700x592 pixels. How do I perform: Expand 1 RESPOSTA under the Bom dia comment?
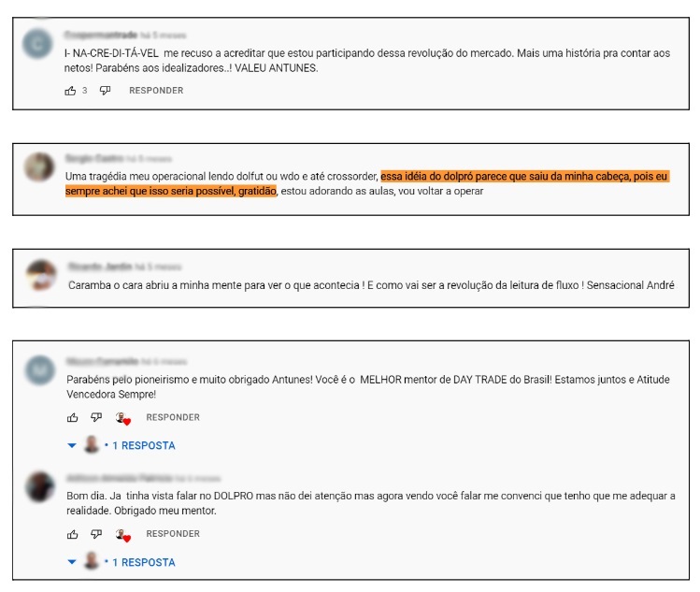144,562
